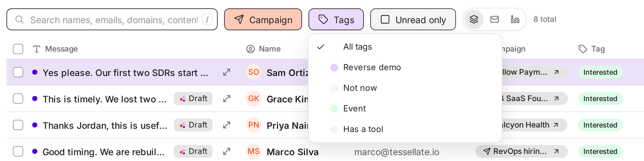Click the search names and emails field
This screenshot has width=644, height=161.
[112, 19]
